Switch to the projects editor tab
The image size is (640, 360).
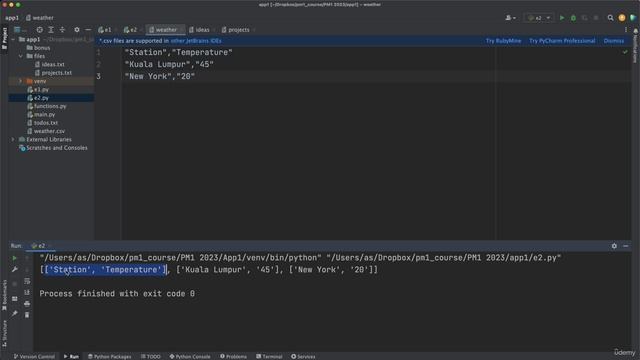[237, 30]
